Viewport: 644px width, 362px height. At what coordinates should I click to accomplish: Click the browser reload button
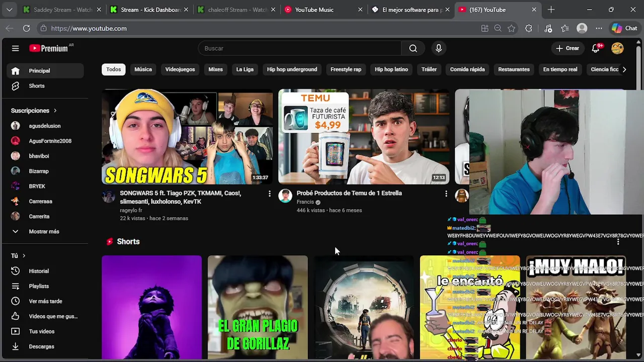26,29
